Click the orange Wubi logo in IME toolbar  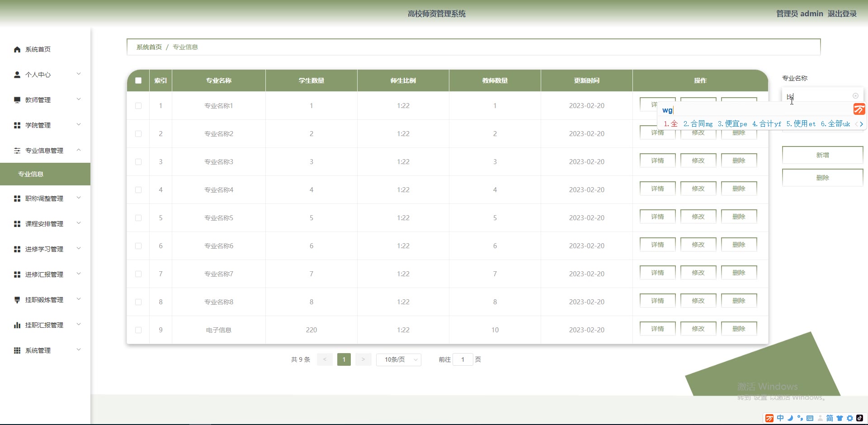(769, 418)
